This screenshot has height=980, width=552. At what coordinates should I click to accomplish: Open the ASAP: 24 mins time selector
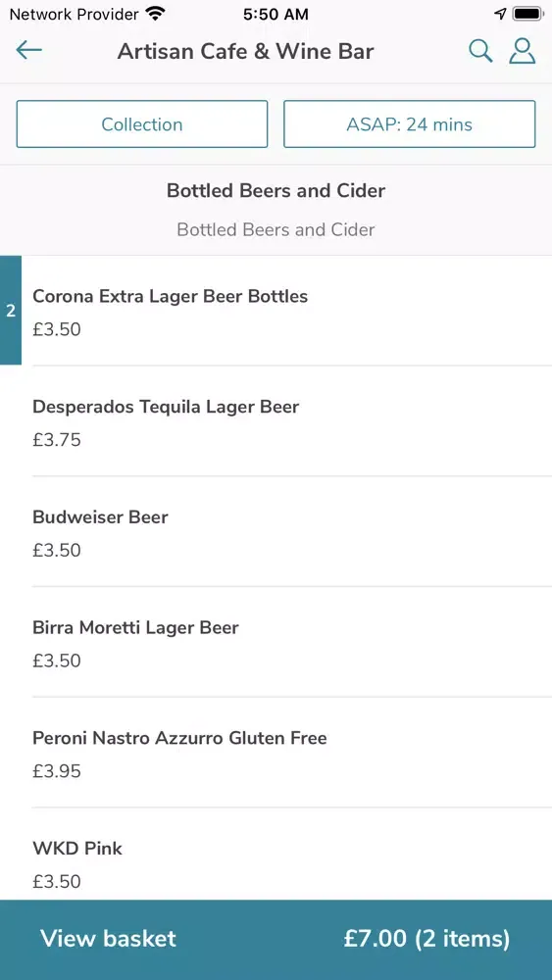pyautogui.click(x=410, y=123)
